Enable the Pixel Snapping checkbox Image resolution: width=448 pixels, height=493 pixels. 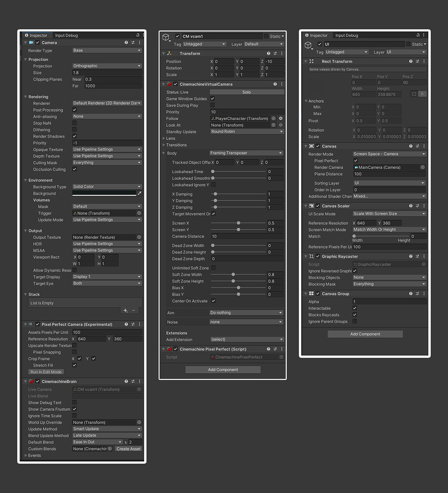click(x=74, y=352)
